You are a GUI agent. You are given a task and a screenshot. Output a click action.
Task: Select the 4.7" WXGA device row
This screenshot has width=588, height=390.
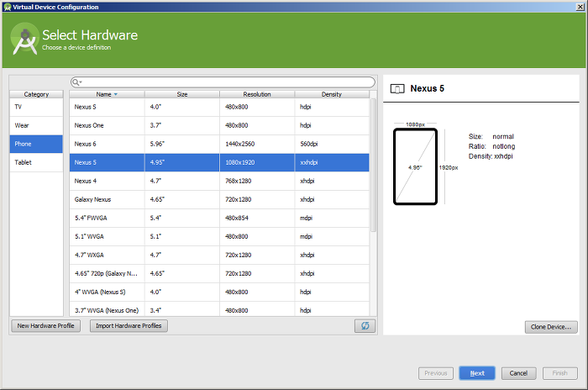(x=219, y=255)
